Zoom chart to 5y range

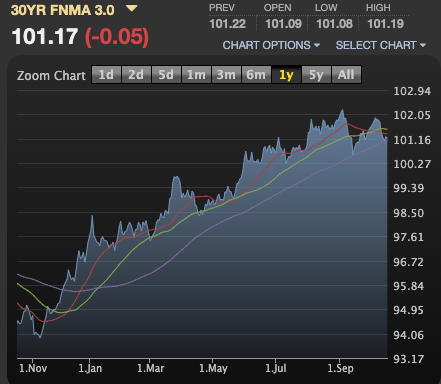pyautogui.click(x=316, y=74)
